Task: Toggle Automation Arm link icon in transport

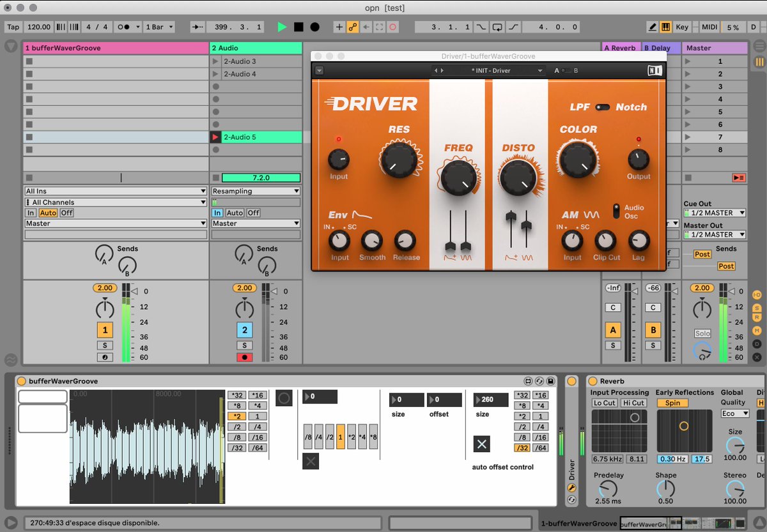Action: [353, 27]
